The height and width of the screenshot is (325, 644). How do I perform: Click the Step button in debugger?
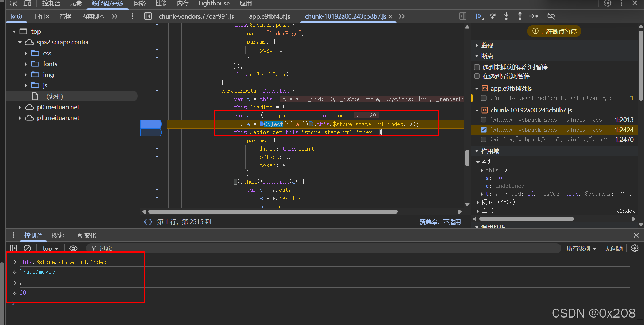534,16
